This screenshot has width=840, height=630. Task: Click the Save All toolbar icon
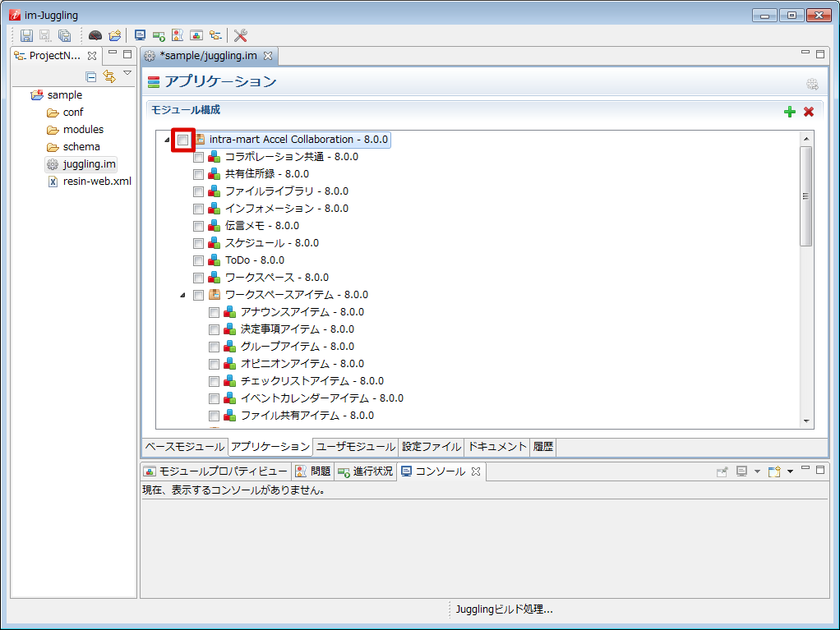tap(64, 35)
